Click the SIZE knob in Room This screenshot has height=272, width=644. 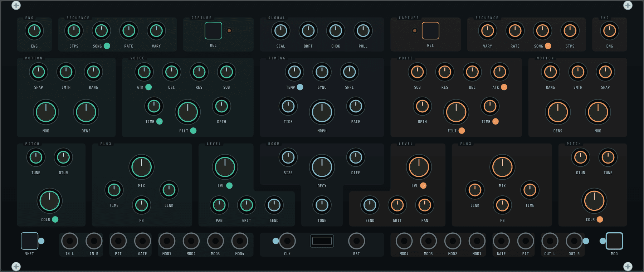point(288,157)
